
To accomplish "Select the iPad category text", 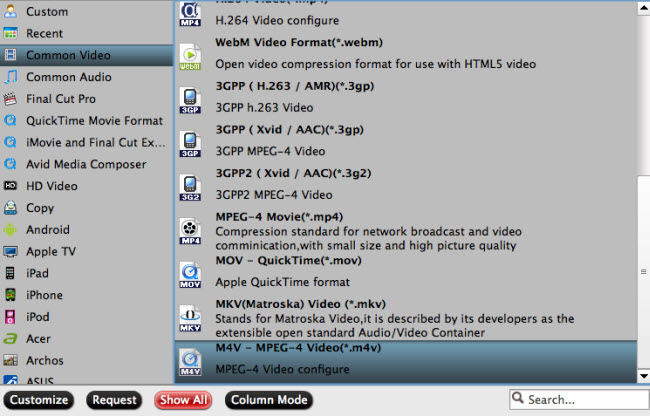I will [x=37, y=273].
